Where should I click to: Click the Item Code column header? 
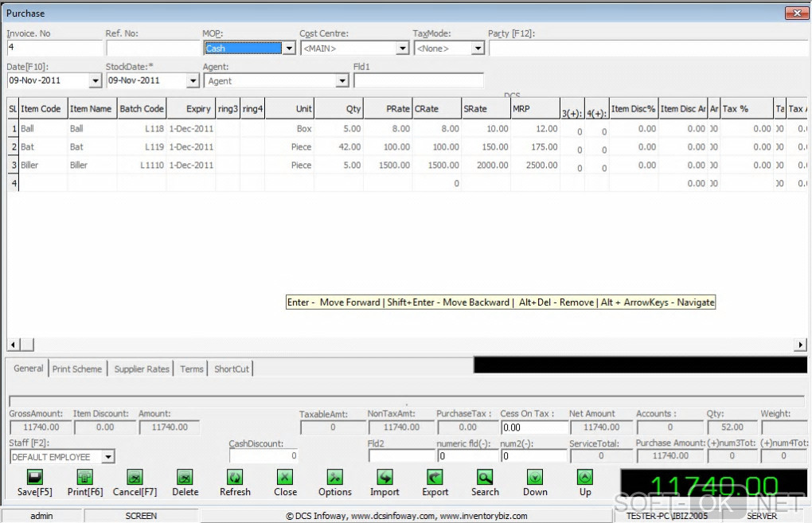(x=42, y=109)
